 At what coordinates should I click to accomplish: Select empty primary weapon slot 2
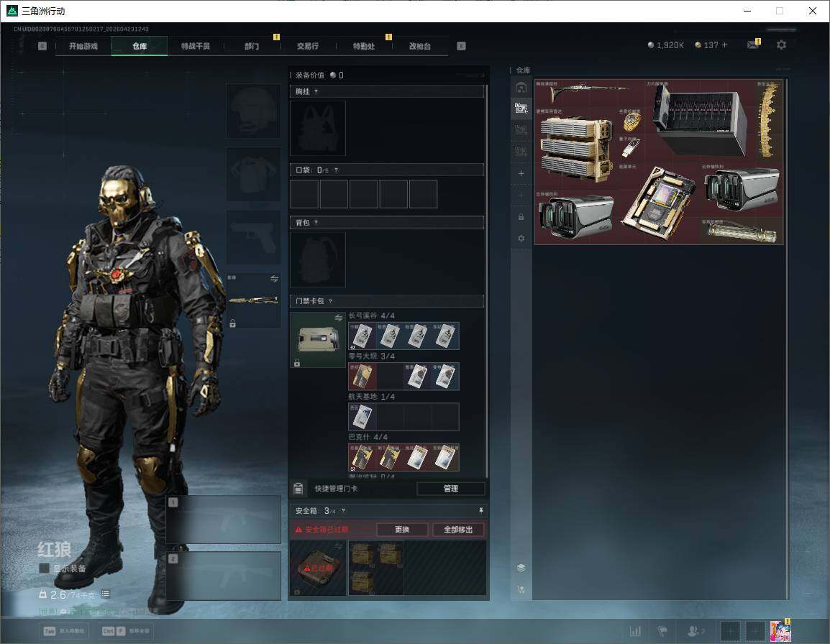(x=224, y=576)
